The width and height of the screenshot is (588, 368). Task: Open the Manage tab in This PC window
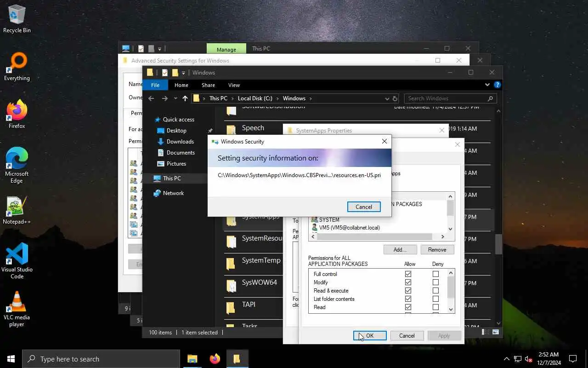click(x=226, y=49)
